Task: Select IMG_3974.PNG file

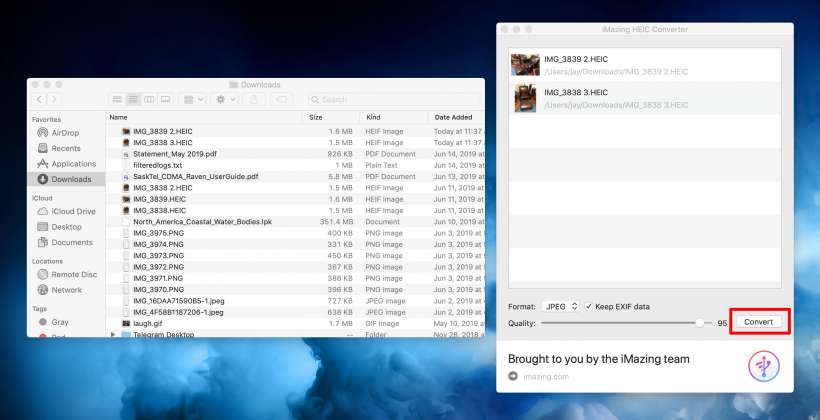Action: click(295, 244)
